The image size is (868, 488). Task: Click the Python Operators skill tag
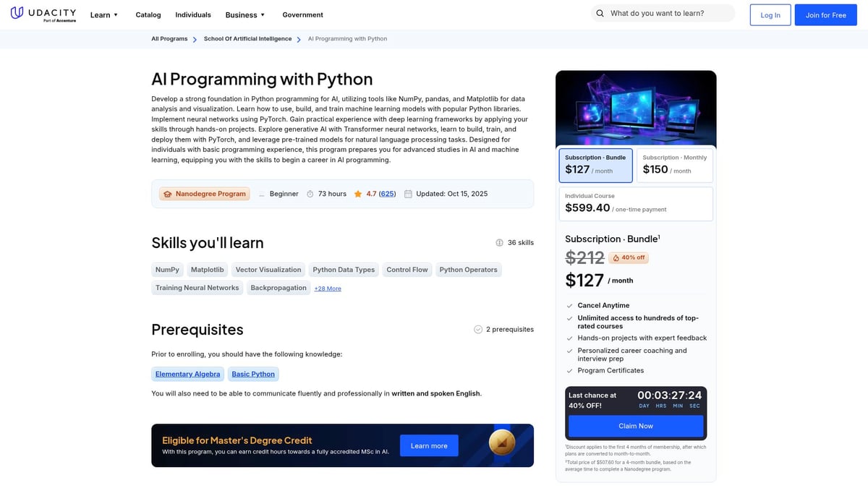pos(469,270)
